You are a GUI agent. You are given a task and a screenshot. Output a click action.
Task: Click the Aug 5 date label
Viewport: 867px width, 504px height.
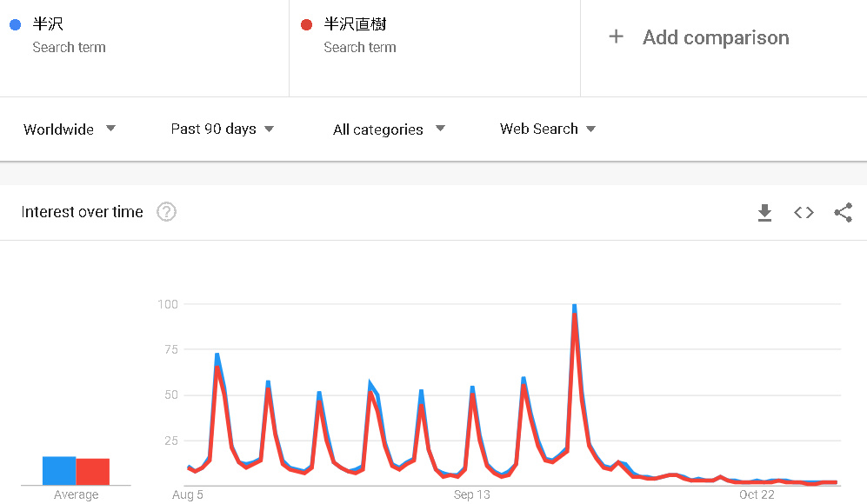(x=188, y=494)
